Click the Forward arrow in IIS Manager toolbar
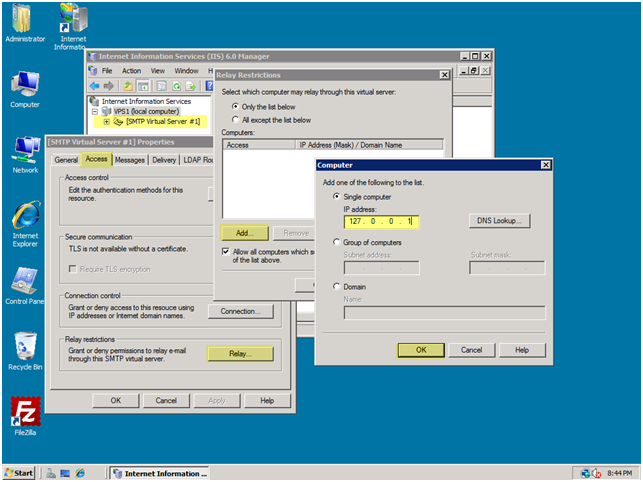This screenshot has width=643, height=482. click(x=109, y=86)
